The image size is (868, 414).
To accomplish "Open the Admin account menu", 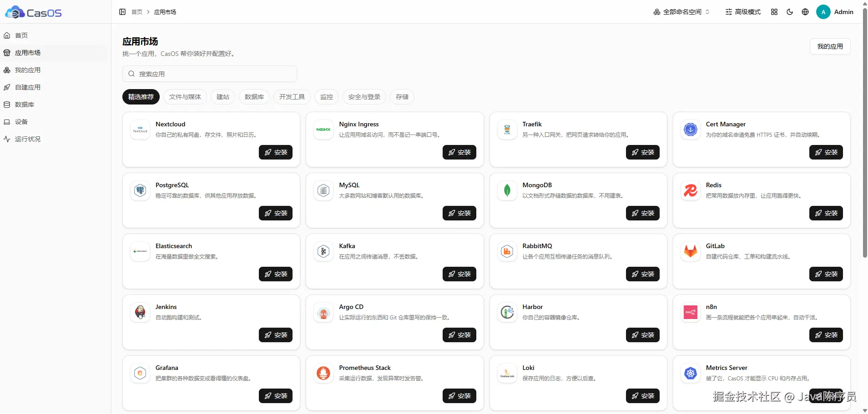I will click(x=835, y=12).
